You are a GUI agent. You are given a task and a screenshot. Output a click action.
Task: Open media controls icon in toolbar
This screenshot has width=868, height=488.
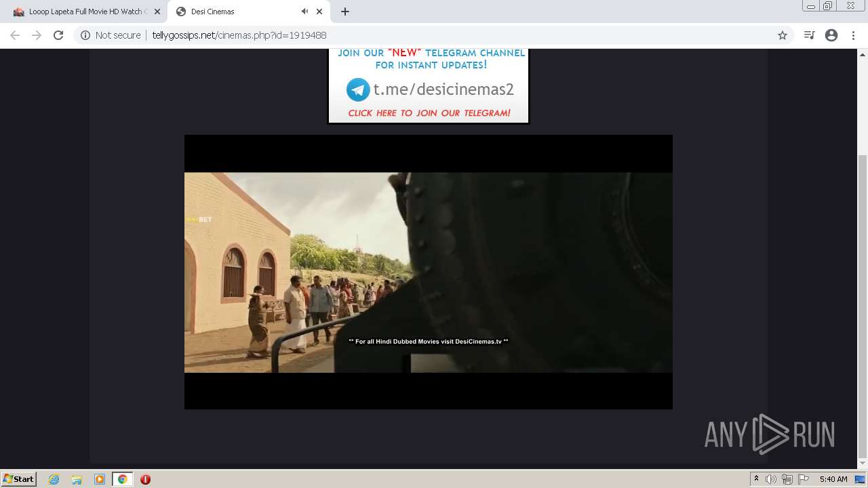(809, 35)
